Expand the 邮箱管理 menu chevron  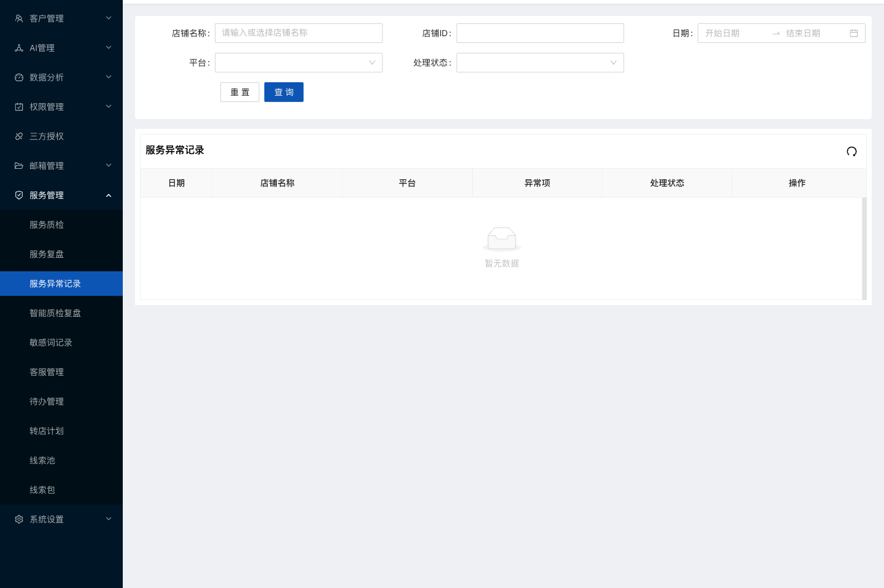click(109, 166)
